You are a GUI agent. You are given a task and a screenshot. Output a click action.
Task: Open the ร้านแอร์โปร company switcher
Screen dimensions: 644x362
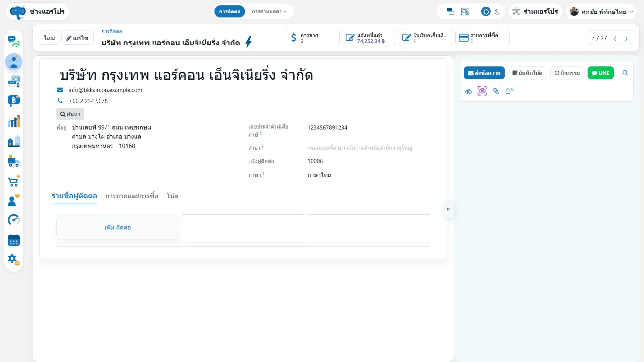click(535, 12)
